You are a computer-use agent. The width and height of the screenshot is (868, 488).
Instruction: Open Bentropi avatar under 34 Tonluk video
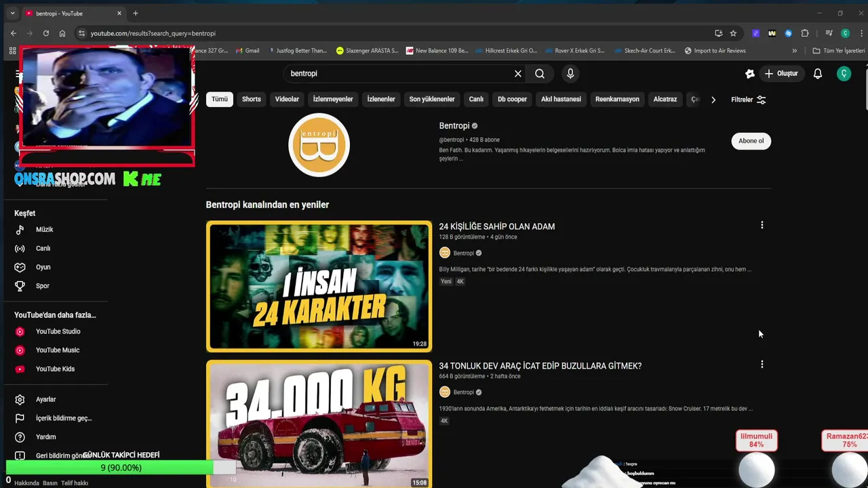click(445, 392)
